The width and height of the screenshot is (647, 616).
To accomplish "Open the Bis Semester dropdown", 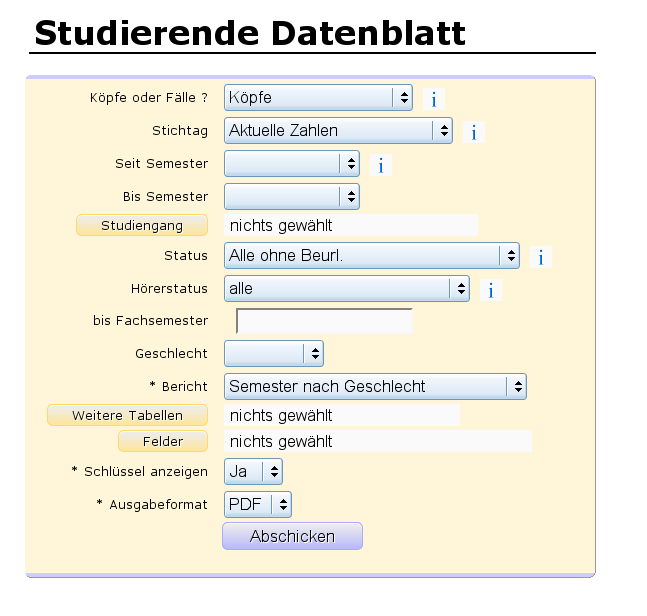I will pos(291,196).
